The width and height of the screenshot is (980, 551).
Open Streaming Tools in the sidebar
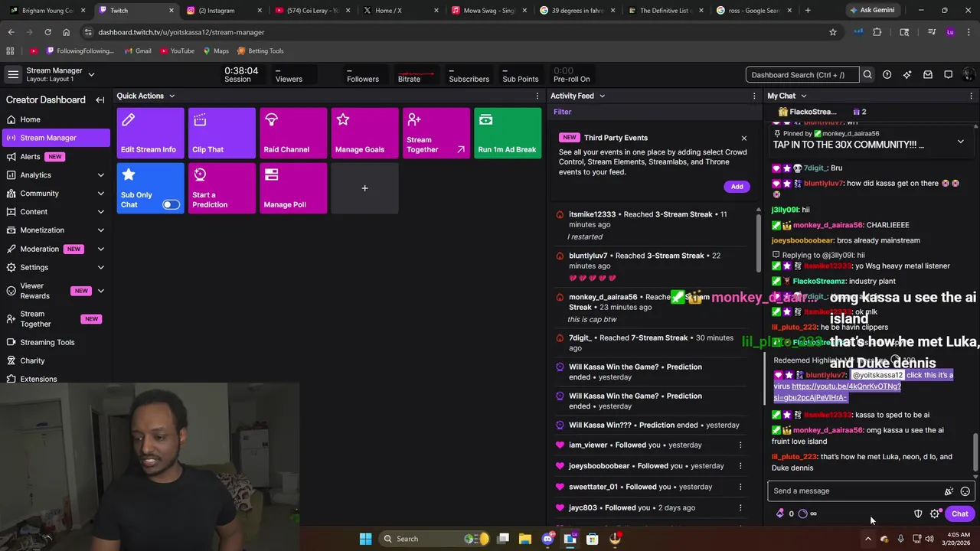pyautogui.click(x=55, y=342)
